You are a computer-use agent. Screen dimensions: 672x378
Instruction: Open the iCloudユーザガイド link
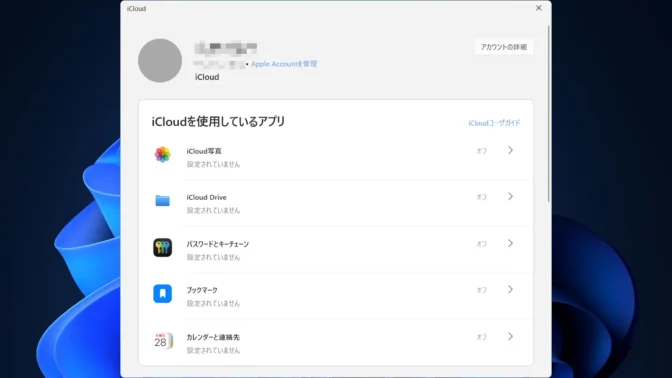click(x=494, y=123)
